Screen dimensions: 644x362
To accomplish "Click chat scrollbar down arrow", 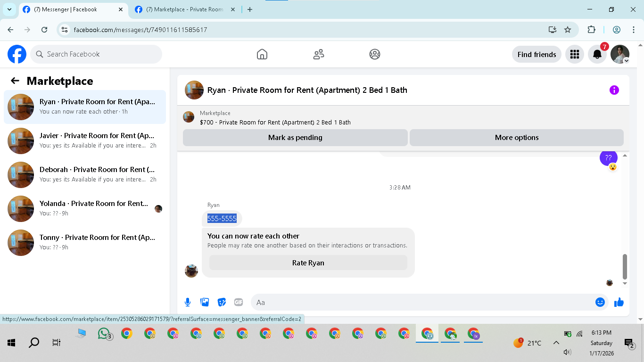I will (625, 283).
